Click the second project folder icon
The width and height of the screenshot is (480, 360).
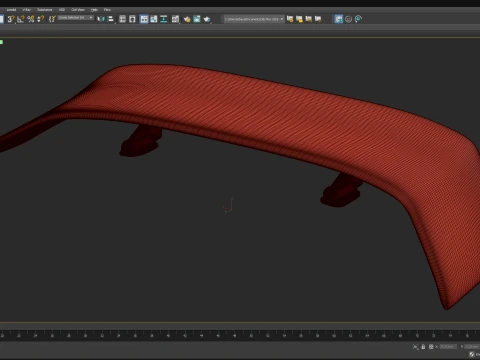click(x=299, y=19)
